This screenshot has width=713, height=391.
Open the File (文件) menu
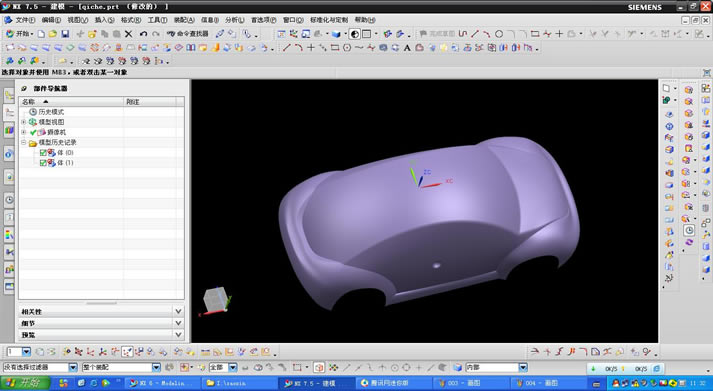[25, 20]
